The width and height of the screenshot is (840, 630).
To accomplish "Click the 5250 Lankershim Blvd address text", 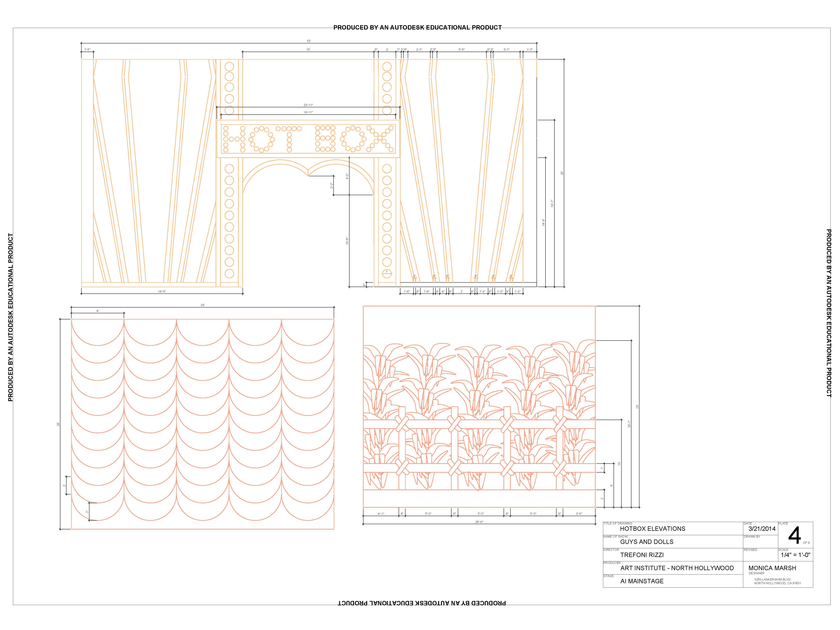I will (x=772, y=579).
